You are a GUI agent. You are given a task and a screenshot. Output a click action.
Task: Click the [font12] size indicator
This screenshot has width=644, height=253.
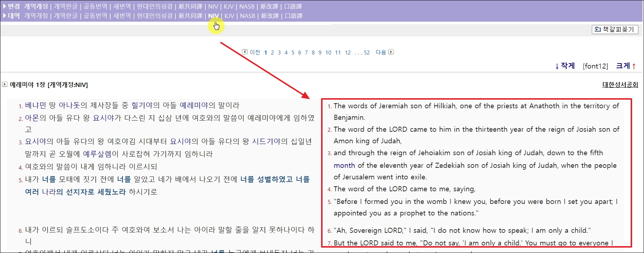click(x=595, y=66)
